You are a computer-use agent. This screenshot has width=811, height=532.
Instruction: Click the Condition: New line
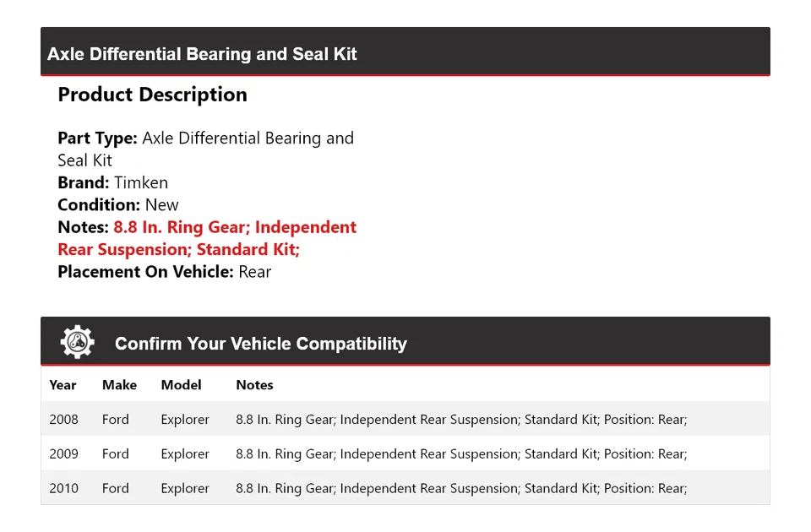tap(118, 204)
